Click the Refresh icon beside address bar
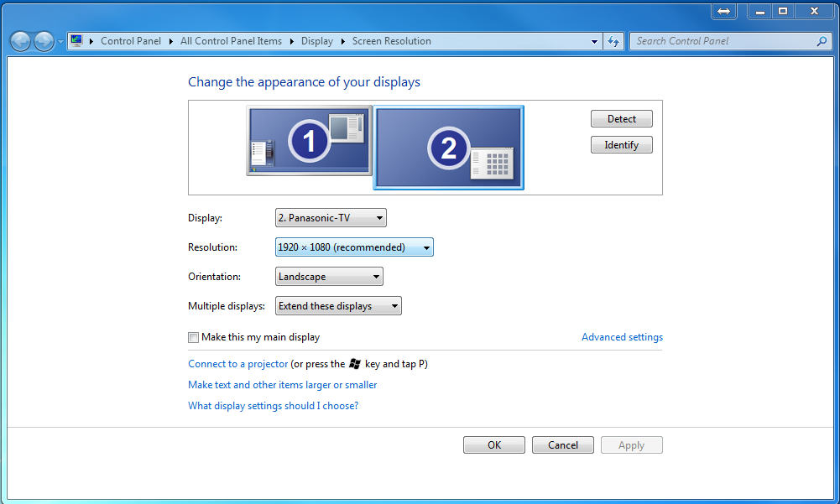Image resolution: width=840 pixels, height=504 pixels. coord(613,41)
